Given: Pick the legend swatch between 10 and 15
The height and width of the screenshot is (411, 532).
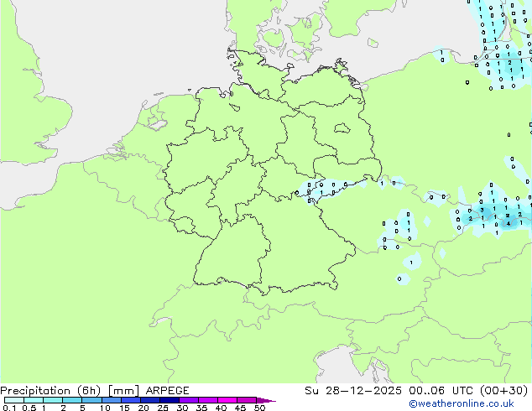Looking at the screenshot, I should click(112, 400).
